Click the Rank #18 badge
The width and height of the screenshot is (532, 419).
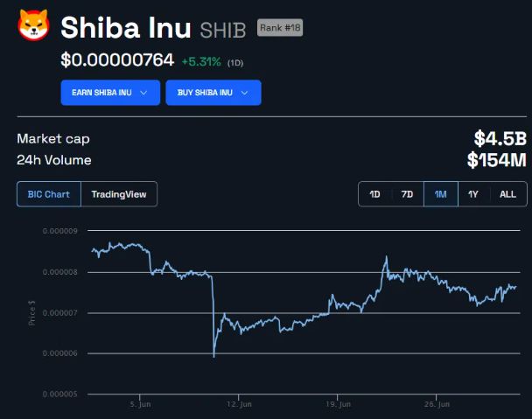(x=279, y=27)
